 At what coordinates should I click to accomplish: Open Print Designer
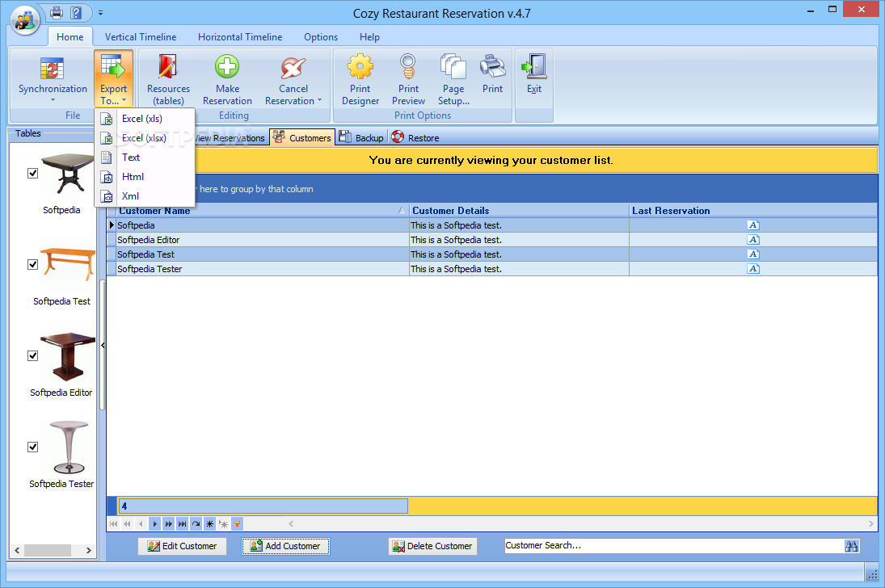(x=360, y=79)
